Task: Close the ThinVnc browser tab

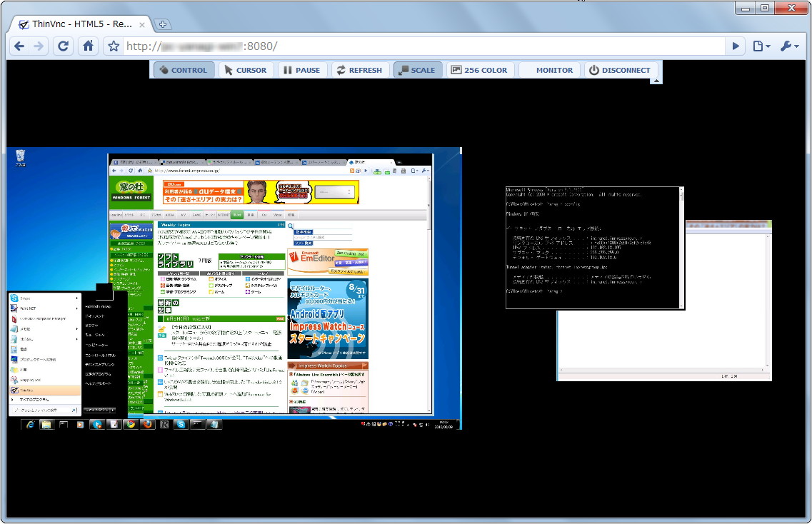Action: pyautogui.click(x=142, y=24)
